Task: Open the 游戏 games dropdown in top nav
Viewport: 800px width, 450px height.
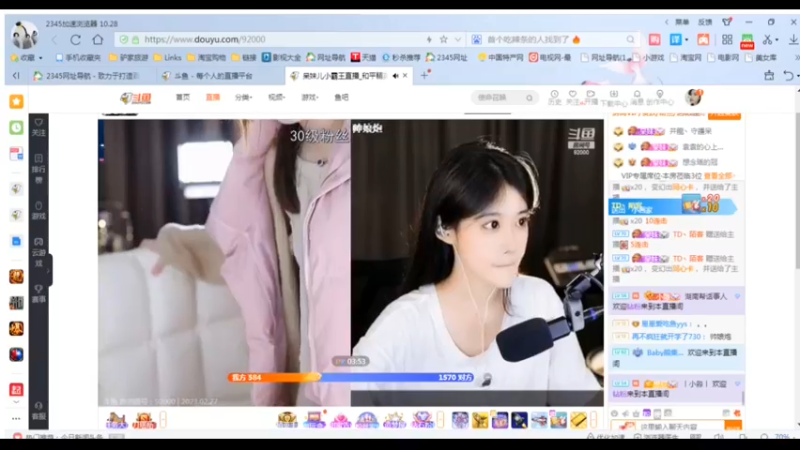Action: pyautogui.click(x=310, y=97)
